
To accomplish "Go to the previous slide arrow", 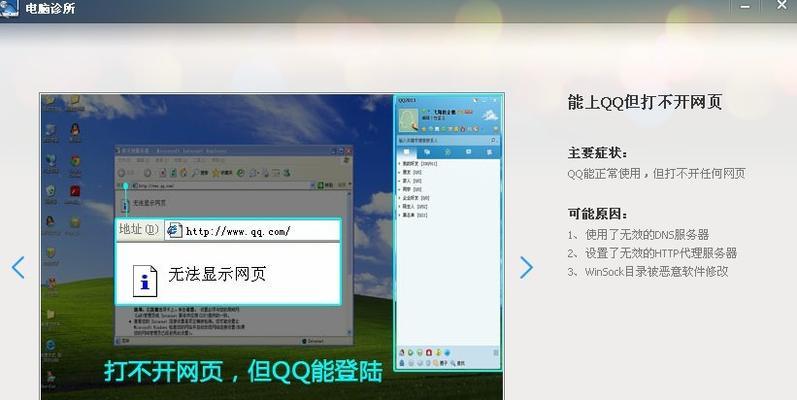I will click(x=18, y=267).
